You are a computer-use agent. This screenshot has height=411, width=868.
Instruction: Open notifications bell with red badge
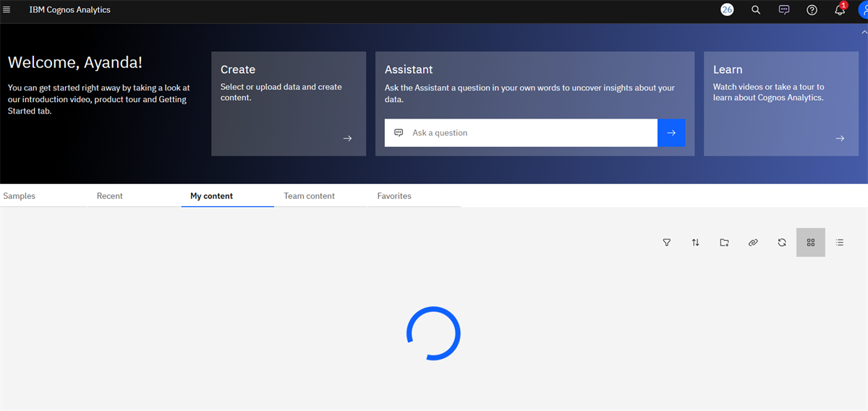coord(840,9)
